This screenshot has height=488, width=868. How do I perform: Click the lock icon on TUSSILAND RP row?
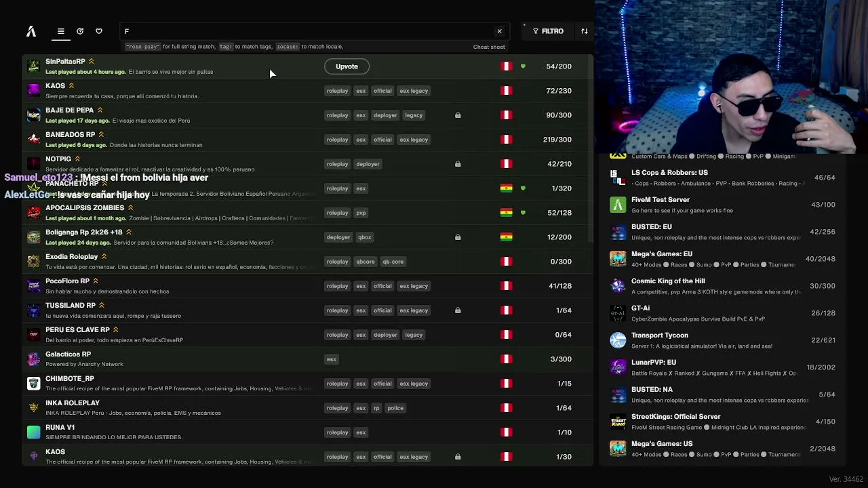[x=458, y=310]
